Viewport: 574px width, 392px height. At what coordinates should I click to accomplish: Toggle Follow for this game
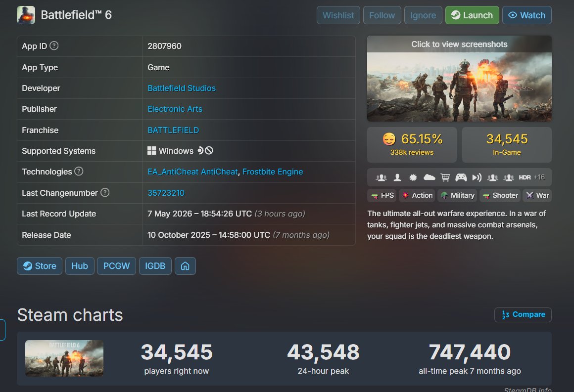click(382, 15)
